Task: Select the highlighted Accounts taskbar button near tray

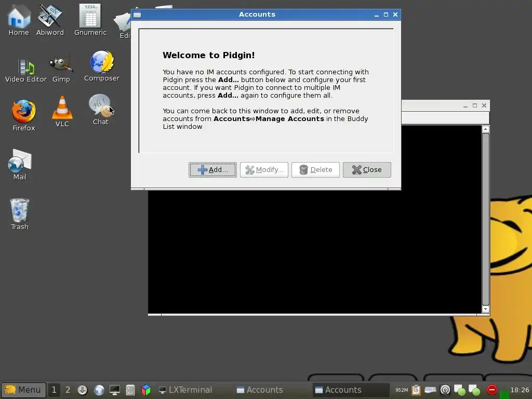Action: [x=351, y=390]
